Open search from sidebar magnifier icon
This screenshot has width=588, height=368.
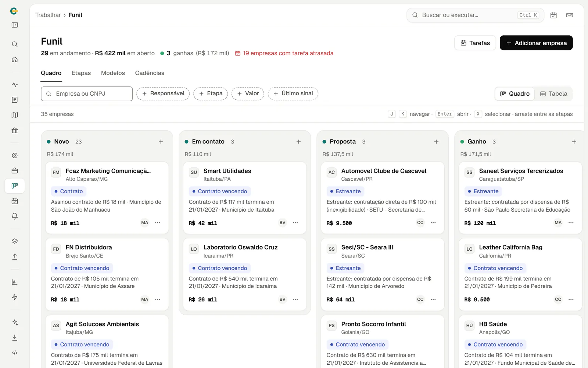[15, 44]
